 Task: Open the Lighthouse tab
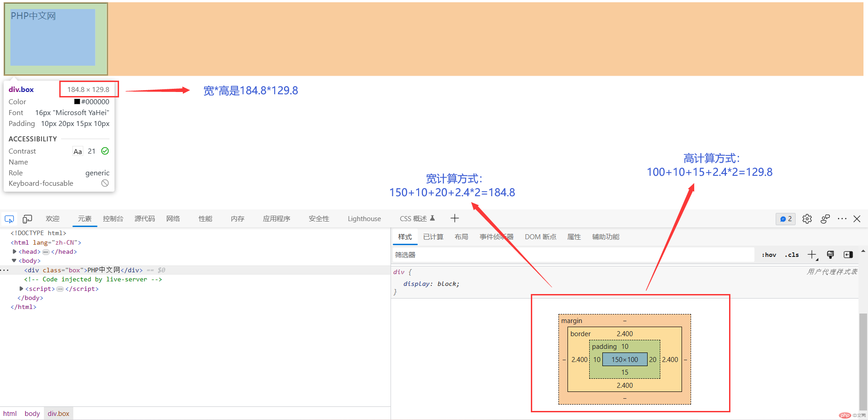(x=364, y=219)
